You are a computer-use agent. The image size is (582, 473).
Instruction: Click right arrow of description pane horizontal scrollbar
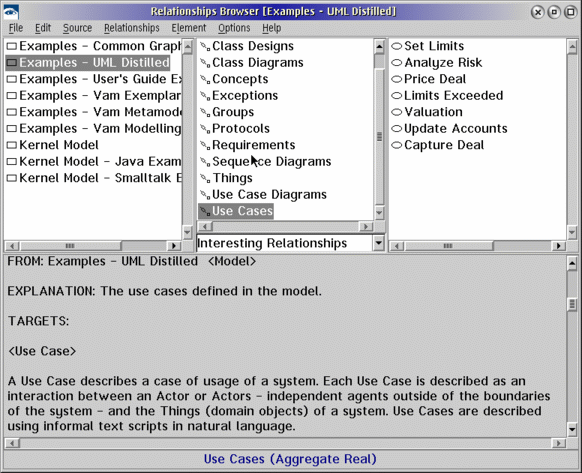click(559, 443)
